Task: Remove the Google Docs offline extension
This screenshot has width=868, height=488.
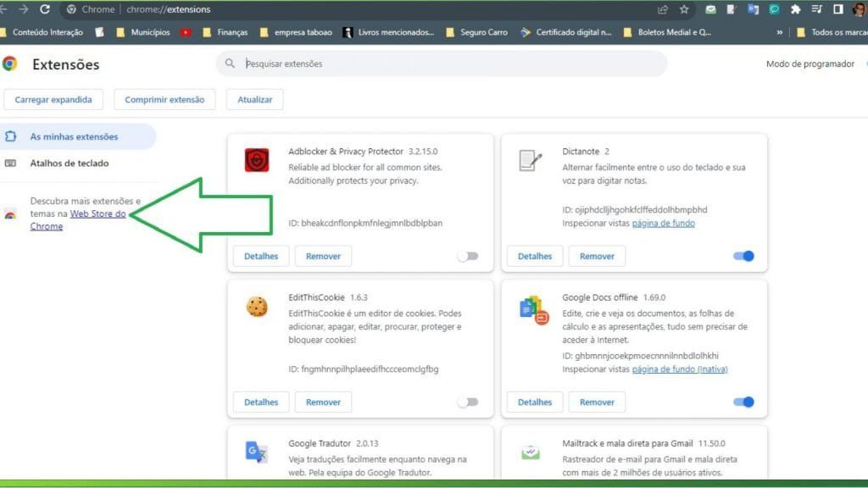Action: (x=597, y=402)
